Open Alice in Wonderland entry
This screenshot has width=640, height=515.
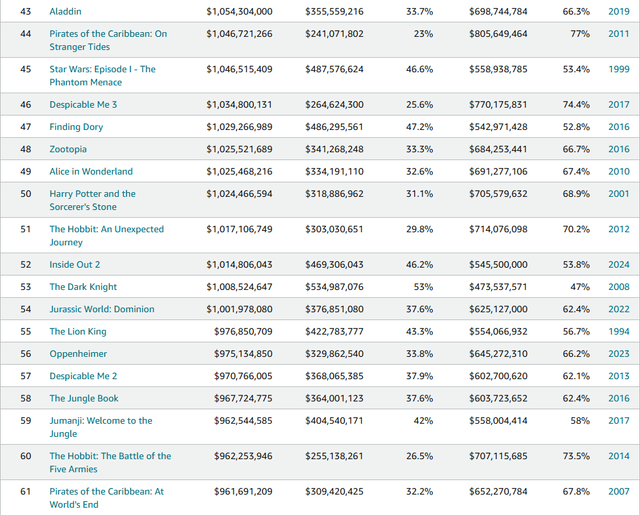tap(91, 172)
